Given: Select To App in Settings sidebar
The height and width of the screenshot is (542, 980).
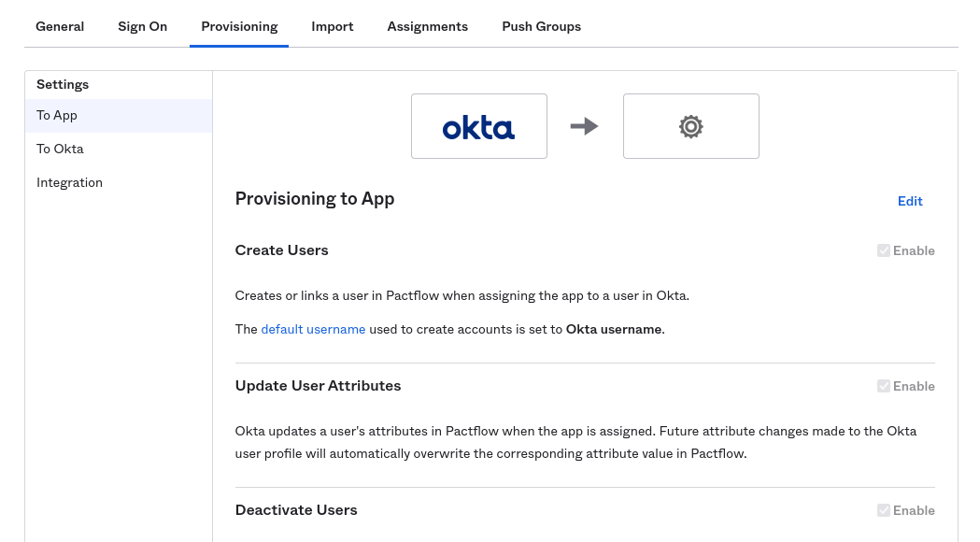Looking at the screenshot, I should (57, 116).
